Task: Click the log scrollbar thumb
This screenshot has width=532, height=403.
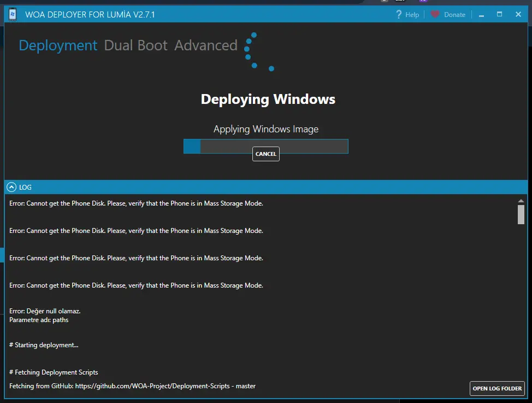Action: click(521, 214)
